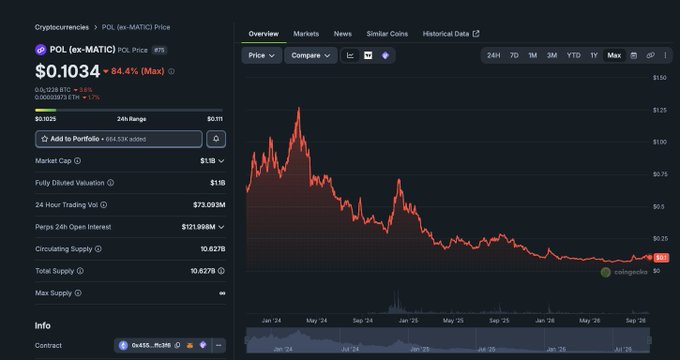The image size is (680, 360).
Task: Open Fully Diluted Valuation info icon
Action: coord(111,183)
